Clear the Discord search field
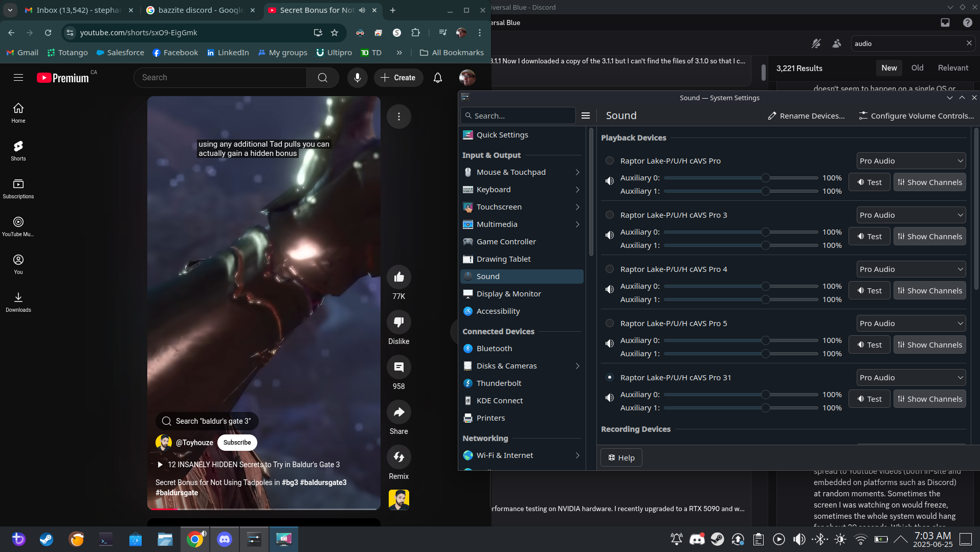980x552 pixels. coord(969,43)
